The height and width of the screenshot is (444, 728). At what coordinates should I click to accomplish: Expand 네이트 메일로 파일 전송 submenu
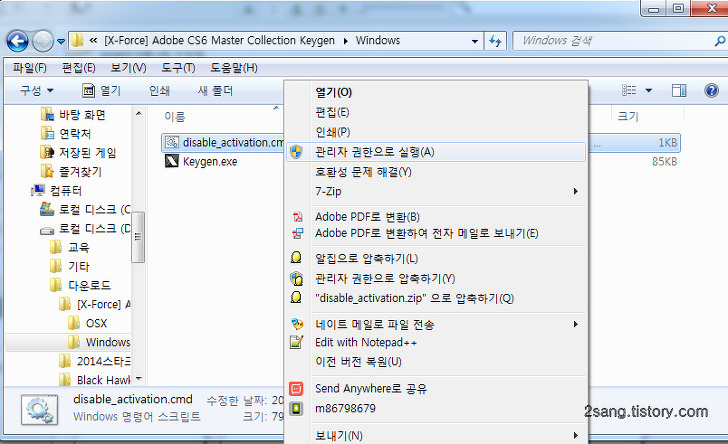click(436, 324)
